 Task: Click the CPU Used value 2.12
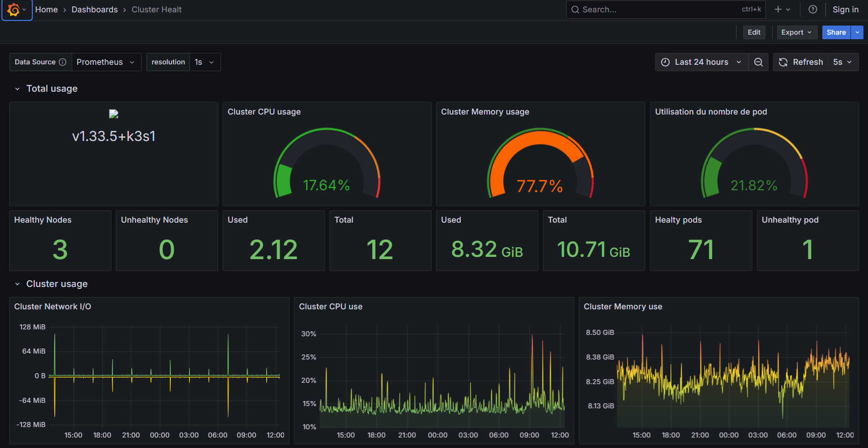tap(274, 250)
